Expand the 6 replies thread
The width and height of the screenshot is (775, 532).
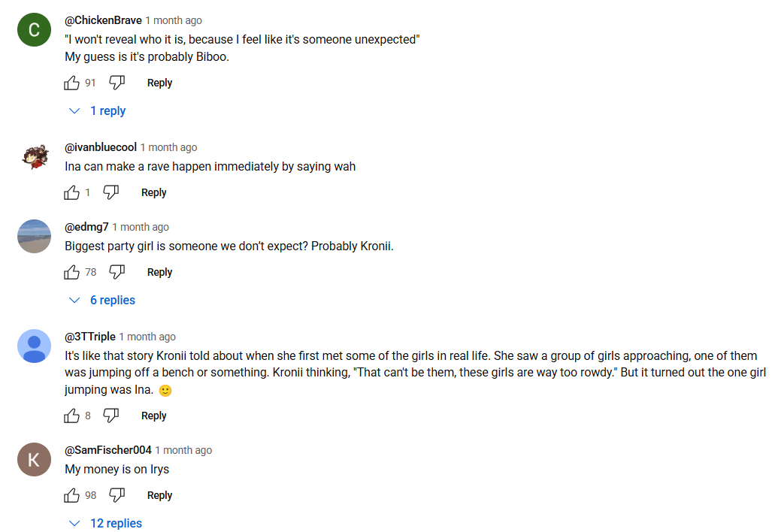[x=102, y=300]
